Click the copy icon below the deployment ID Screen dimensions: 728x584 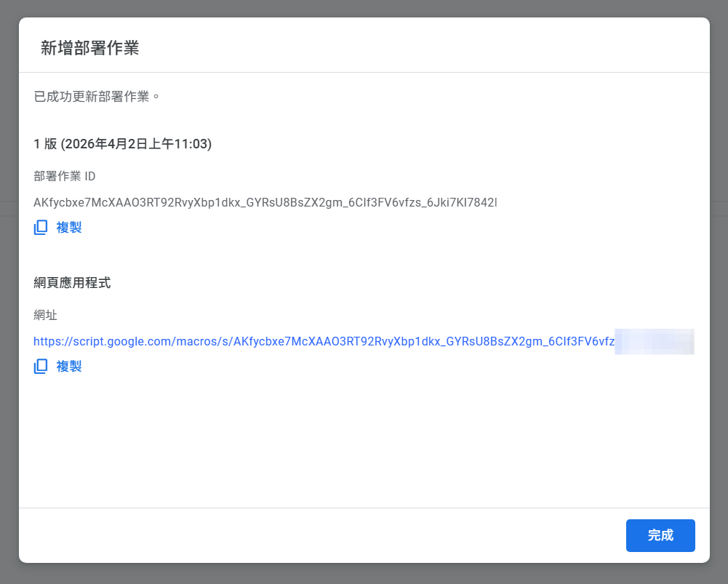point(41,228)
